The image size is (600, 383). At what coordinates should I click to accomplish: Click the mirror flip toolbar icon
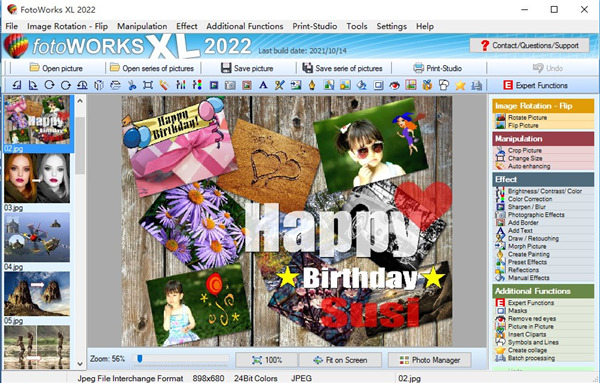point(99,85)
